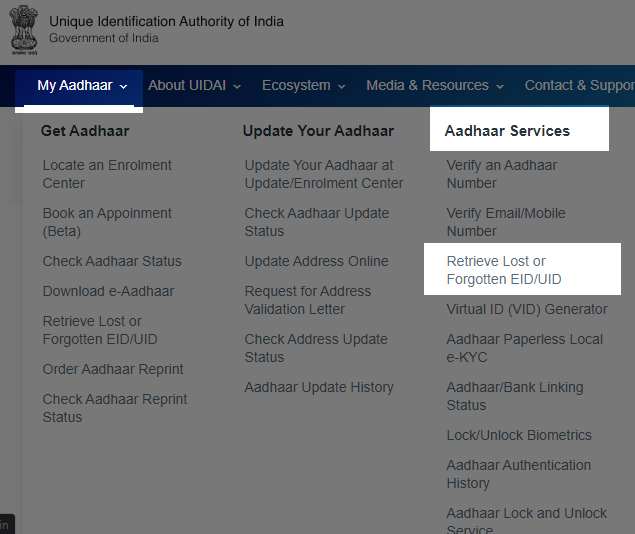Expand the My Aadhaar dropdown menu
The width and height of the screenshot is (635, 534).
click(x=82, y=86)
